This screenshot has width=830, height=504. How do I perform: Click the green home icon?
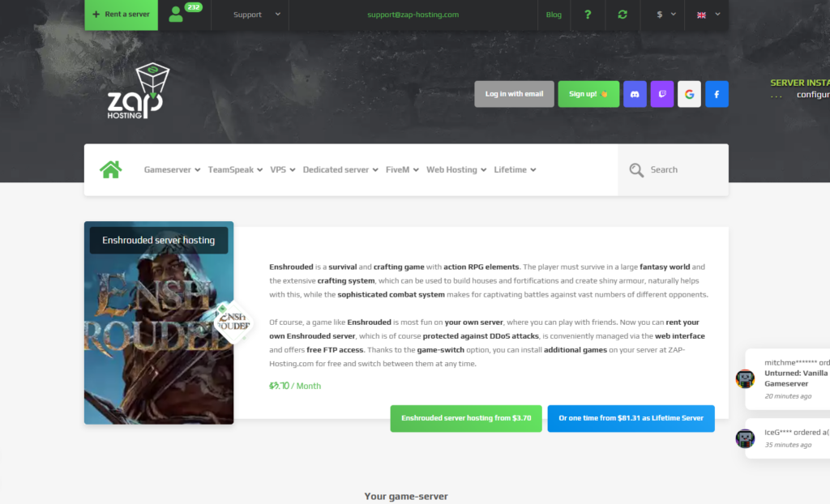click(x=110, y=169)
